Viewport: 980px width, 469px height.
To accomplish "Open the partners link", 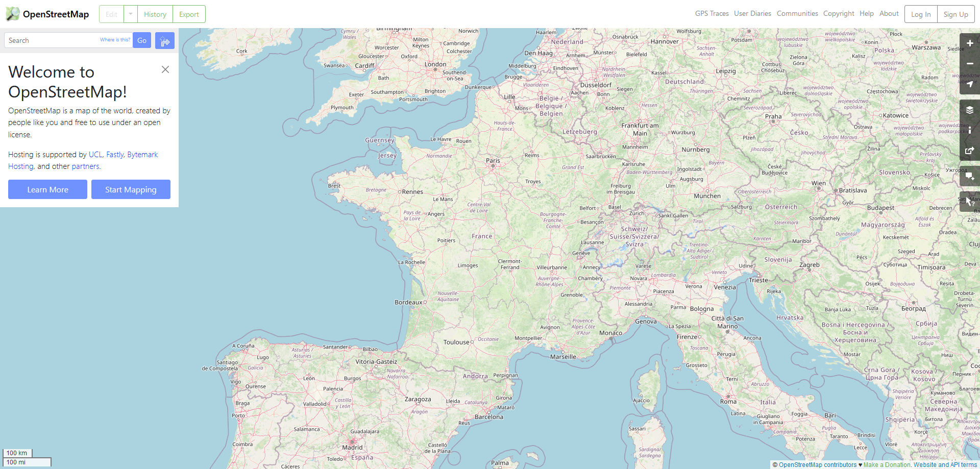I will (x=85, y=166).
